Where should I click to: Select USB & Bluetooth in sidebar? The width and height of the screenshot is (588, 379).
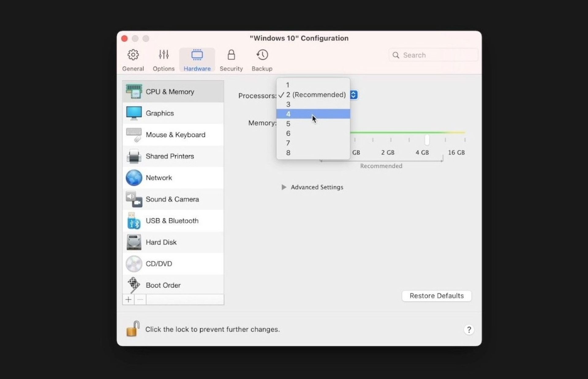(172, 221)
